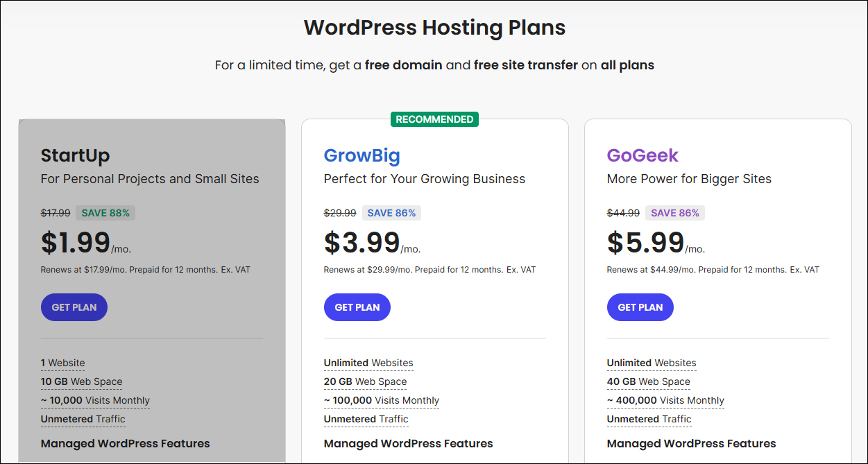Click StartUp's "Unmetered Traffic" feature
Screen dimensions: 868x464
click(x=83, y=419)
